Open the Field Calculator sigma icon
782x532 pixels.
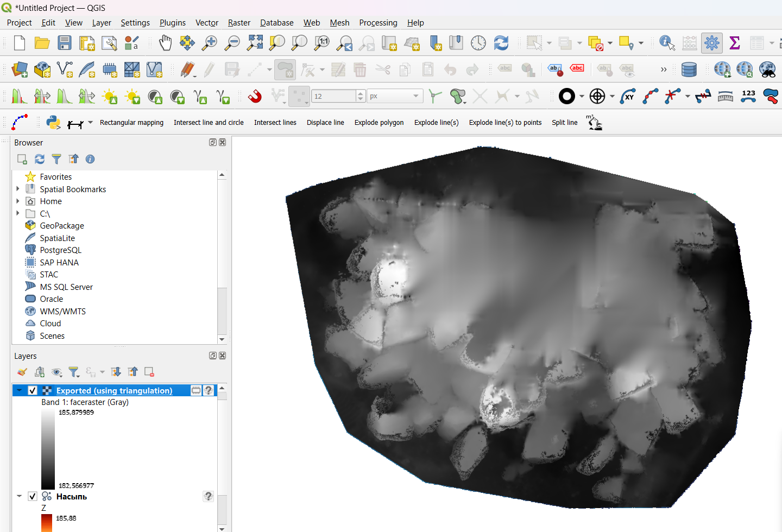click(735, 43)
